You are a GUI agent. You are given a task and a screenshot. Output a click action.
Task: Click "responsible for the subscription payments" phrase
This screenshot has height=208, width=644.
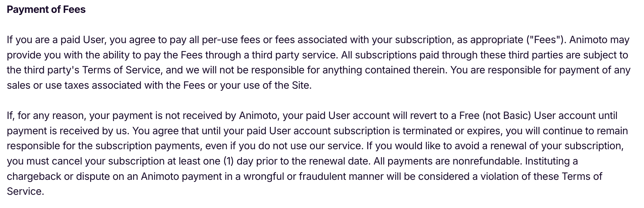[x=103, y=146]
